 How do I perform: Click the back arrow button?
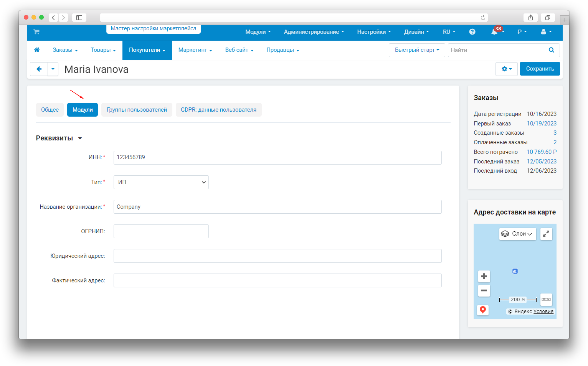click(x=39, y=69)
